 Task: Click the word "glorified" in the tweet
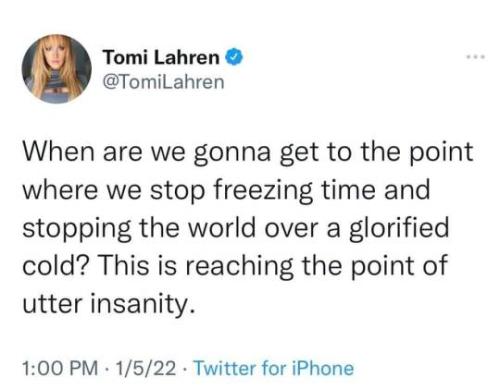399,229
